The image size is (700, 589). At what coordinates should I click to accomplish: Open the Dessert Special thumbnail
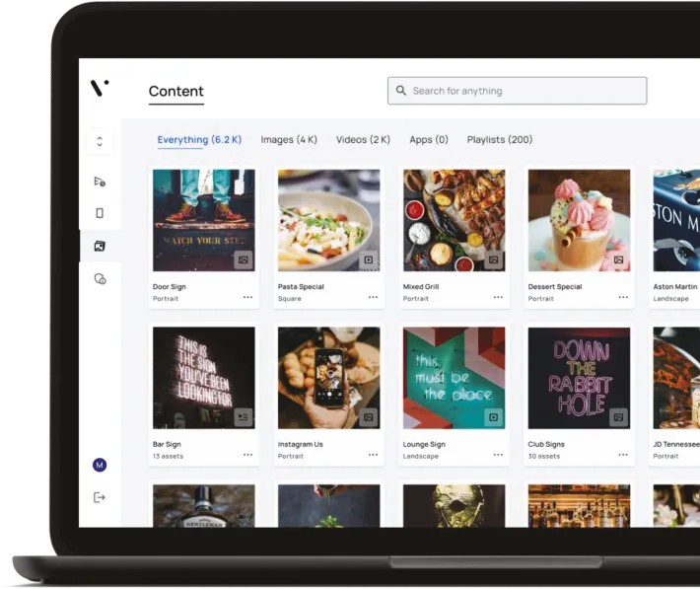(579, 220)
